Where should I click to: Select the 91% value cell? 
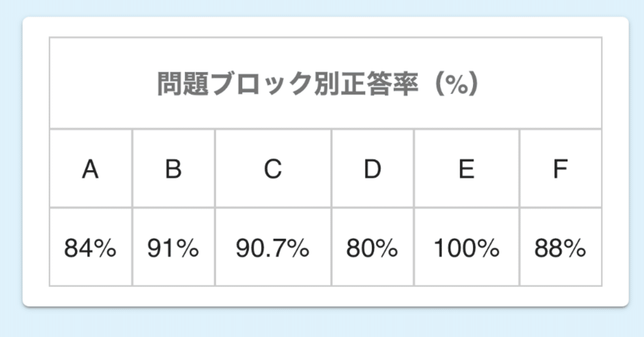[x=173, y=248]
